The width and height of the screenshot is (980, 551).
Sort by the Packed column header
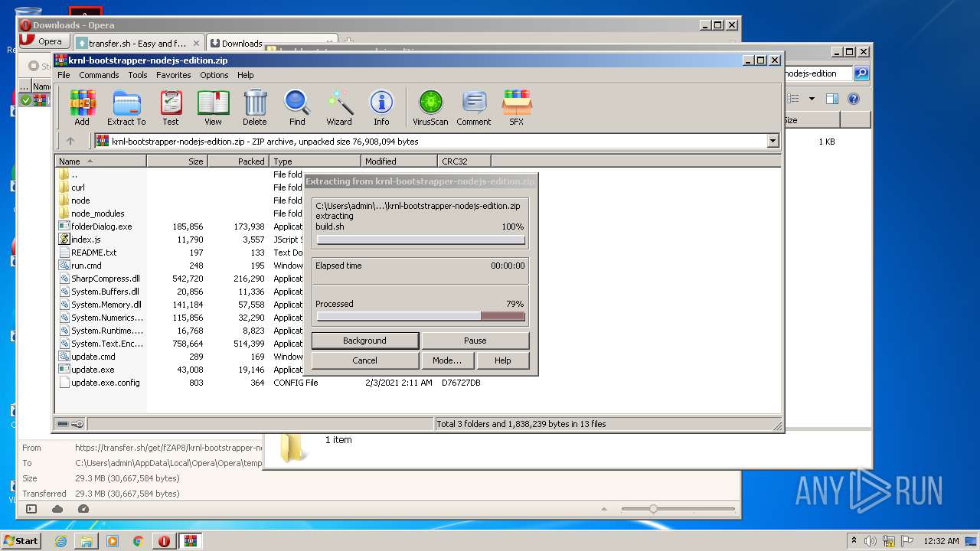[239, 161]
